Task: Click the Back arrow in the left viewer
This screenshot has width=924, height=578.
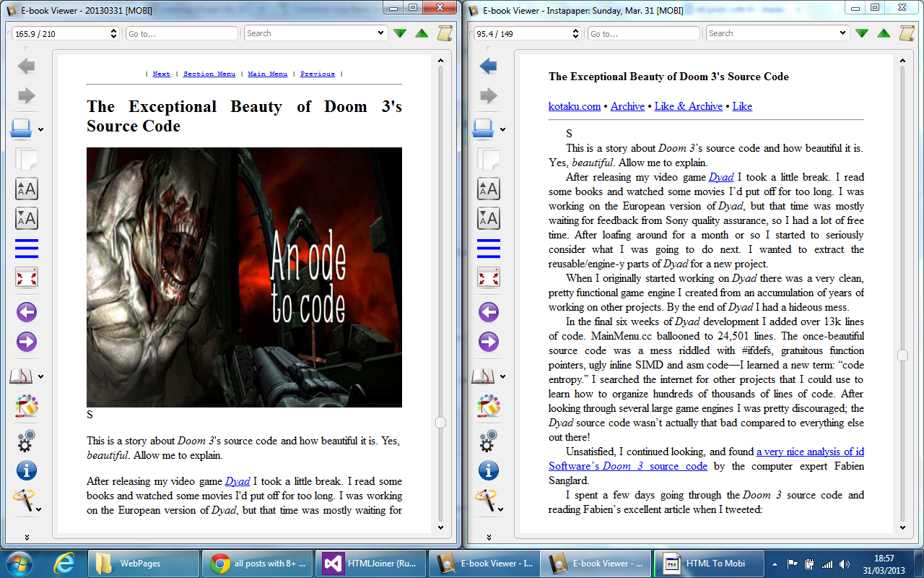Action: click(x=27, y=66)
